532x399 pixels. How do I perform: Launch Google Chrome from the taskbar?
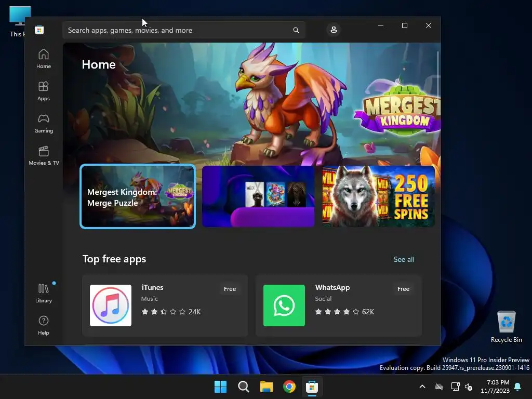289,387
